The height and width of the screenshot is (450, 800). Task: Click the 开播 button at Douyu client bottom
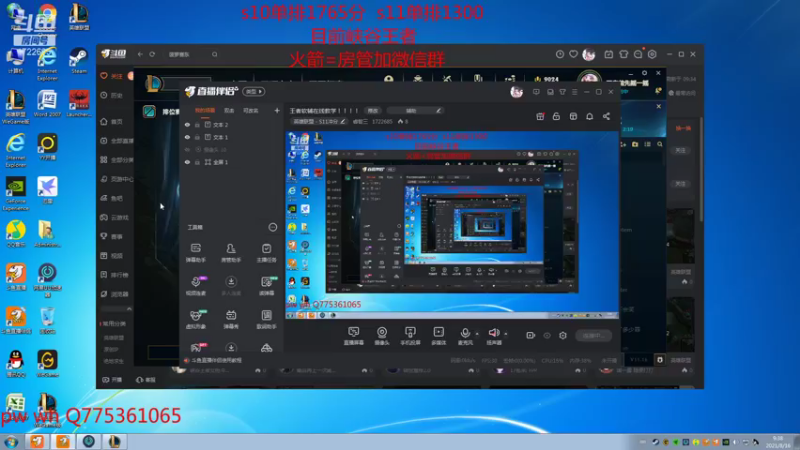coord(112,380)
